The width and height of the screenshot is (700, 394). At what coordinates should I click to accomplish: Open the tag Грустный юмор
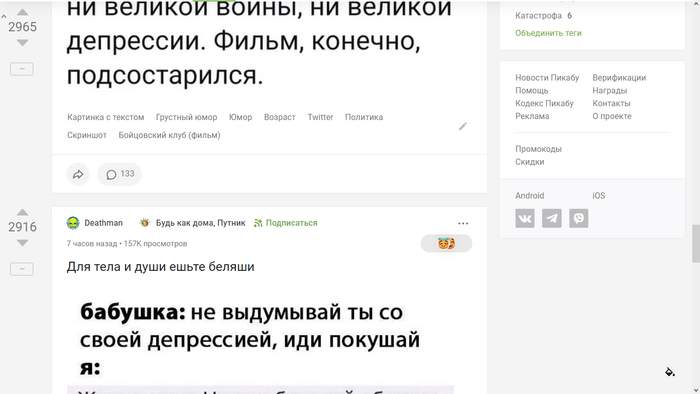[187, 117]
